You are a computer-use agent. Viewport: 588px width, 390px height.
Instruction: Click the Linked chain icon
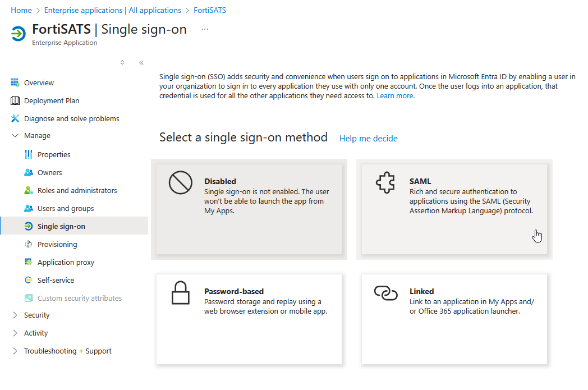pyautogui.click(x=386, y=293)
